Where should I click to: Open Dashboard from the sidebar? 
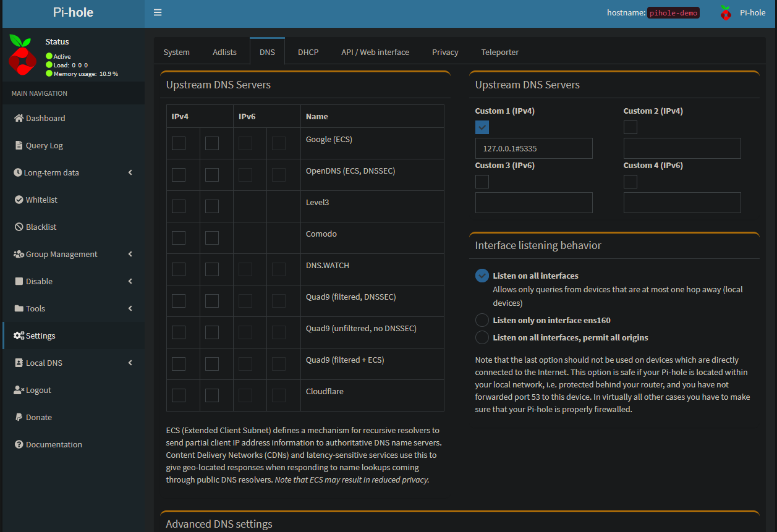(74, 118)
